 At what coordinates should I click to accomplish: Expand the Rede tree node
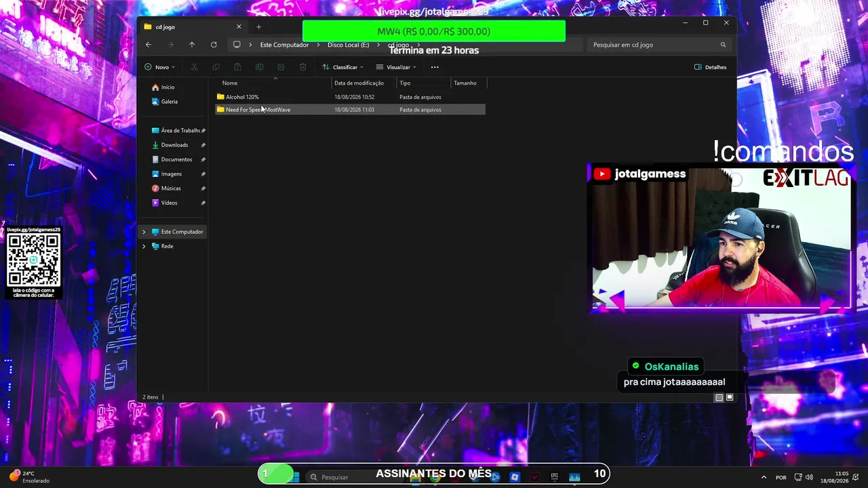[144, 246]
